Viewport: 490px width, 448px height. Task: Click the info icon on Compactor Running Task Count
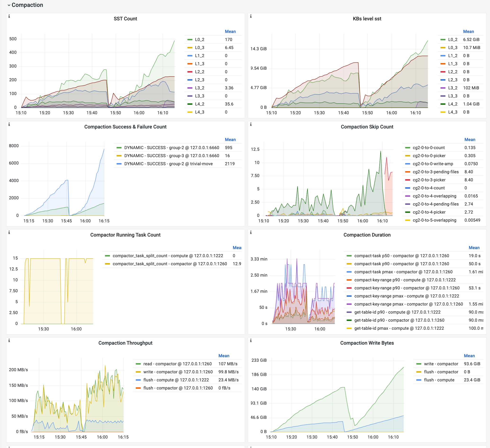(x=9, y=233)
